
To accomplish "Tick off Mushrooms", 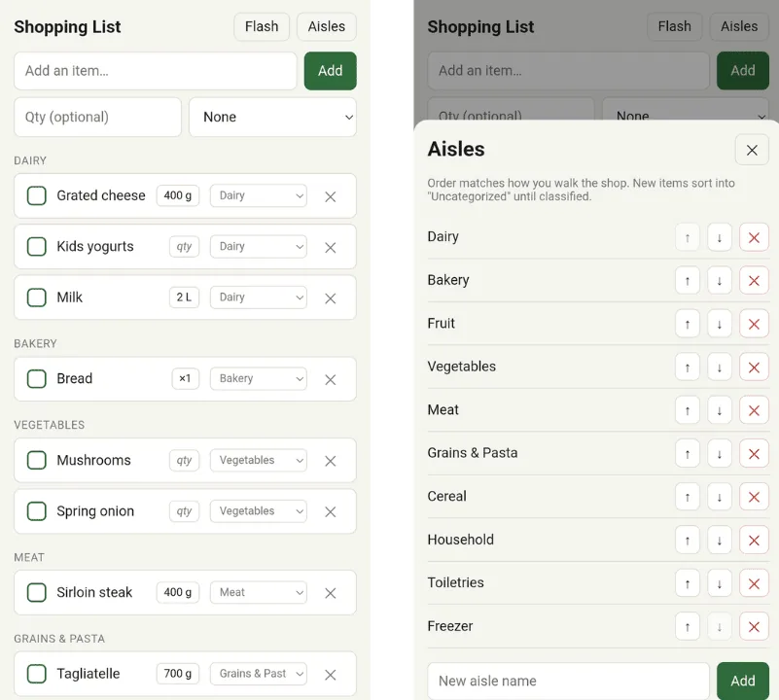I will coord(37,460).
